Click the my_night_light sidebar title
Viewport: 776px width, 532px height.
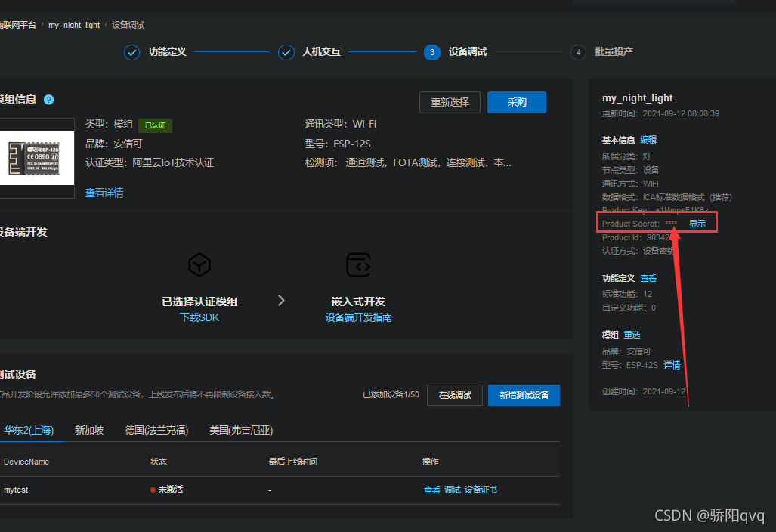[x=637, y=98]
